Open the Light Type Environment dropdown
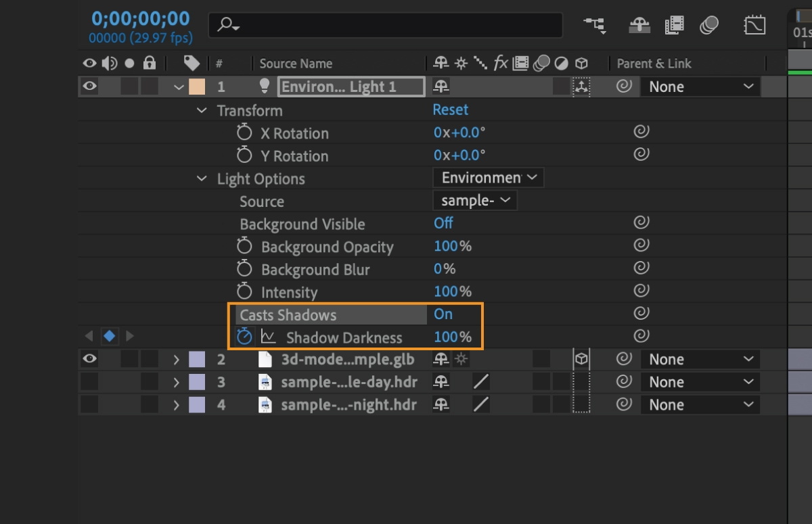The image size is (812, 524). (488, 178)
